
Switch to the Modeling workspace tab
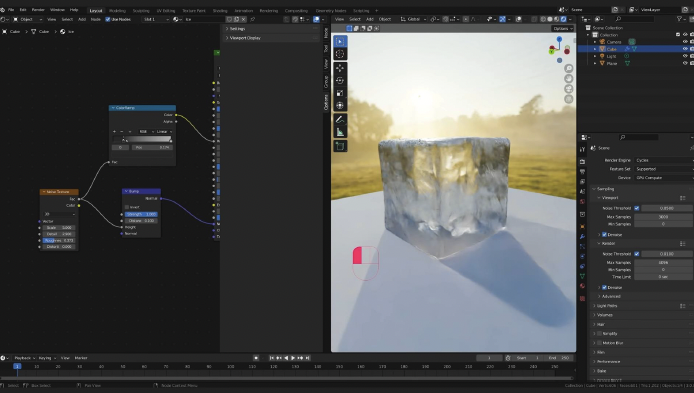click(x=117, y=11)
